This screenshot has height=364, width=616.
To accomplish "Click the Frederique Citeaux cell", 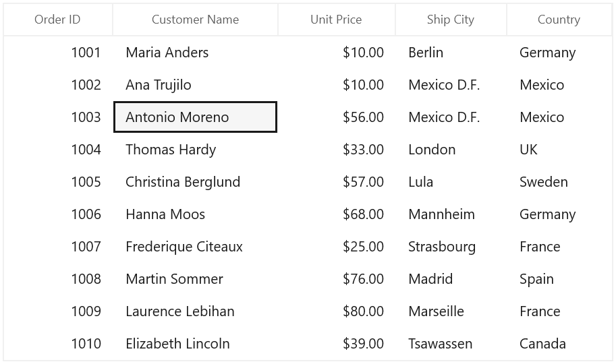I will pos(195,247).
